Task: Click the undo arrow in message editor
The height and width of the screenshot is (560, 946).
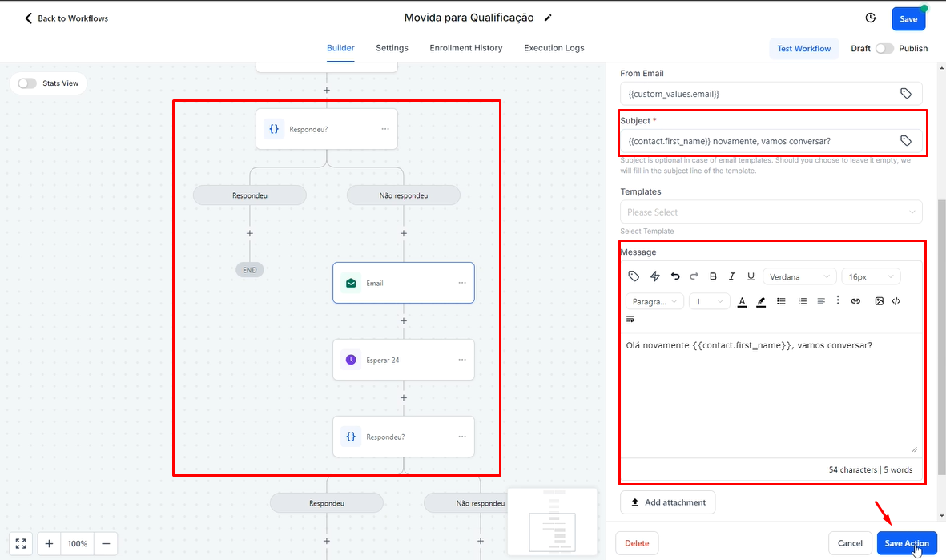Action: (x=675, y=276)
